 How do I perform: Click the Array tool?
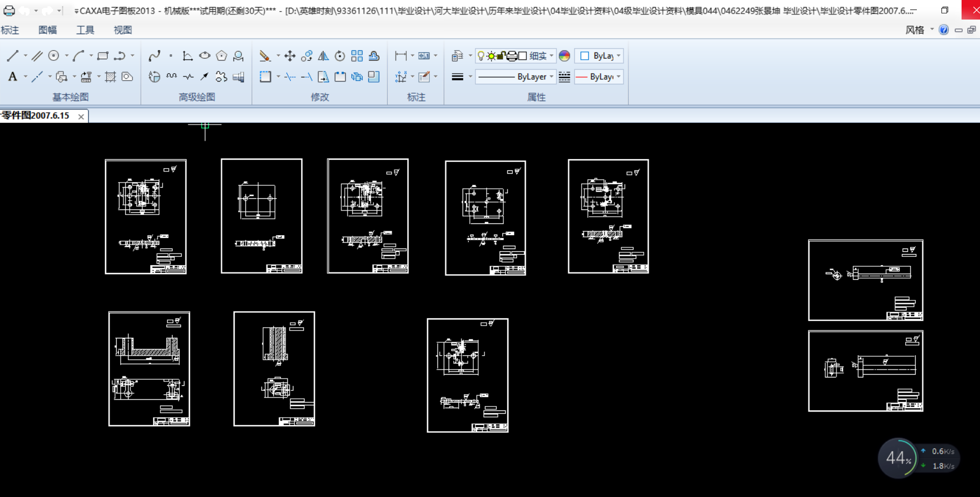click(356, 56)
